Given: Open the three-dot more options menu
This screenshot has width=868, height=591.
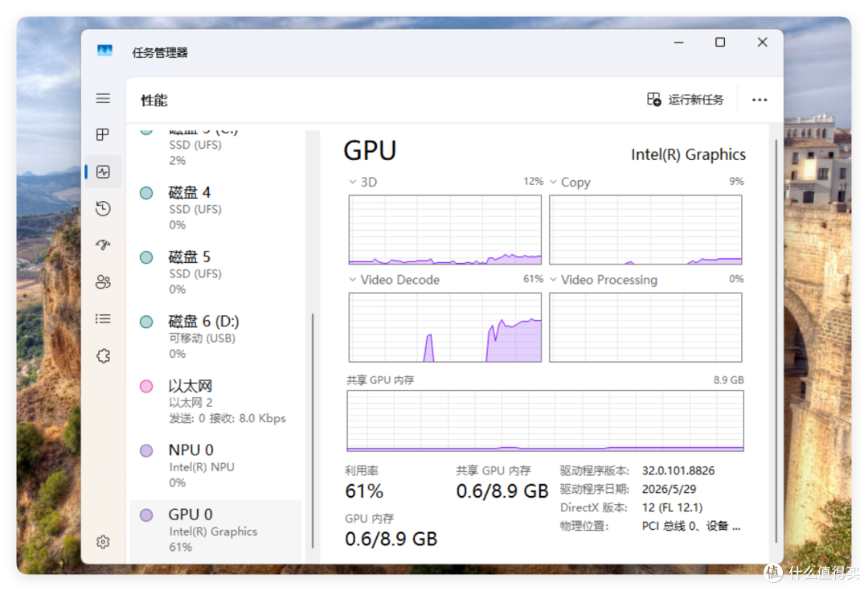Looking at the screenshot, I should 759,100.
